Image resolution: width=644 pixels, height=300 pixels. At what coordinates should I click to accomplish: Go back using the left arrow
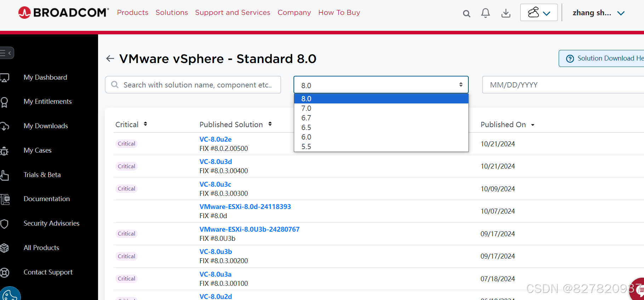pos(110,58)
